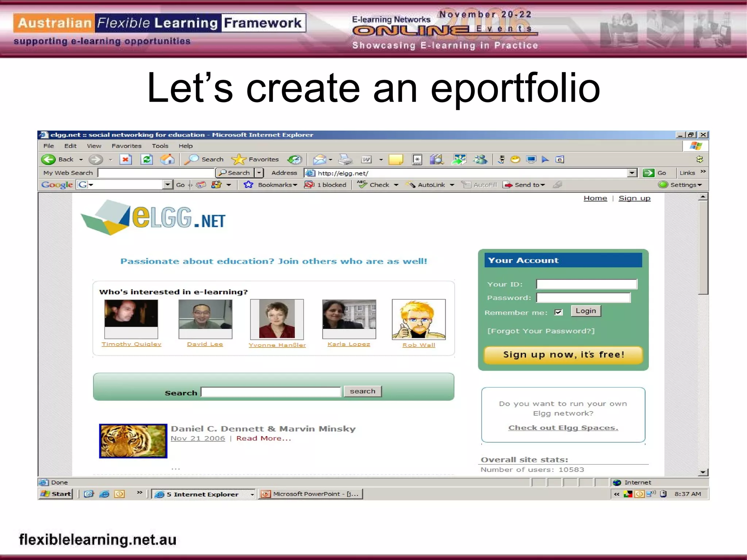The height and width of the screenshot is (560, 747).
Task: Open the Google search box dropdown arrow
Action: (x=167, y=185)
